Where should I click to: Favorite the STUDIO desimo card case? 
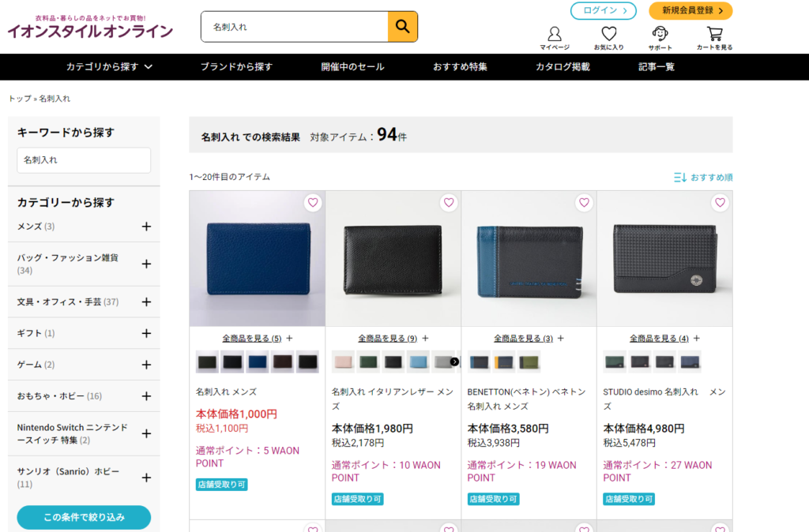pos(720,203)
